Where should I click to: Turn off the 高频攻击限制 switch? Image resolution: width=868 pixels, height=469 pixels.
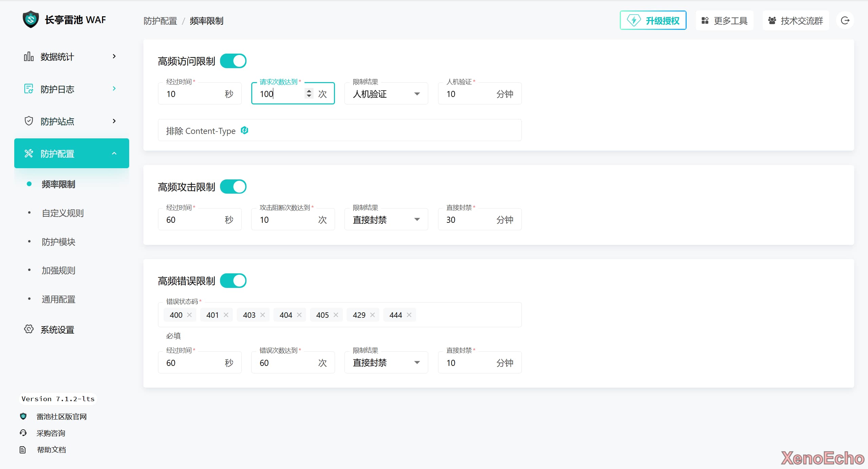233,187
